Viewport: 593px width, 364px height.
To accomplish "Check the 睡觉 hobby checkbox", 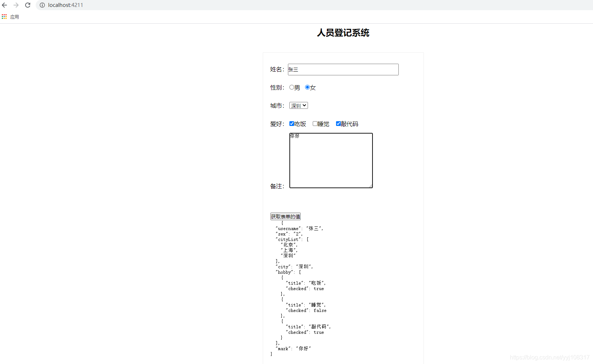I will point(315,123).
